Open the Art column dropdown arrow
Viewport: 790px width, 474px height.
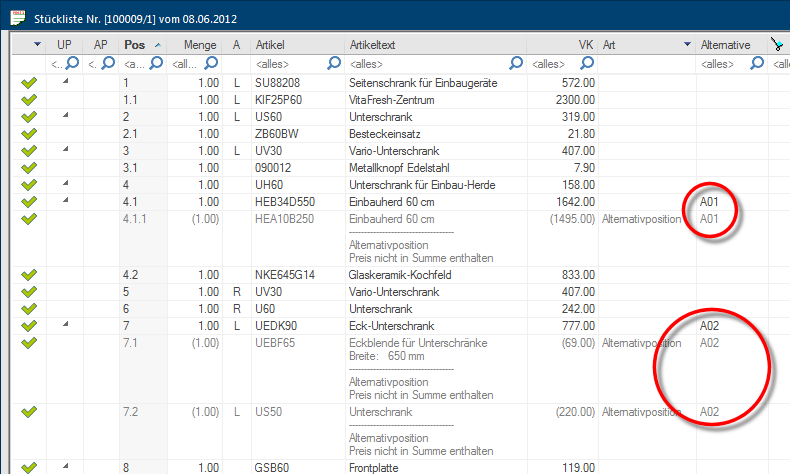(x=687, y=45)
